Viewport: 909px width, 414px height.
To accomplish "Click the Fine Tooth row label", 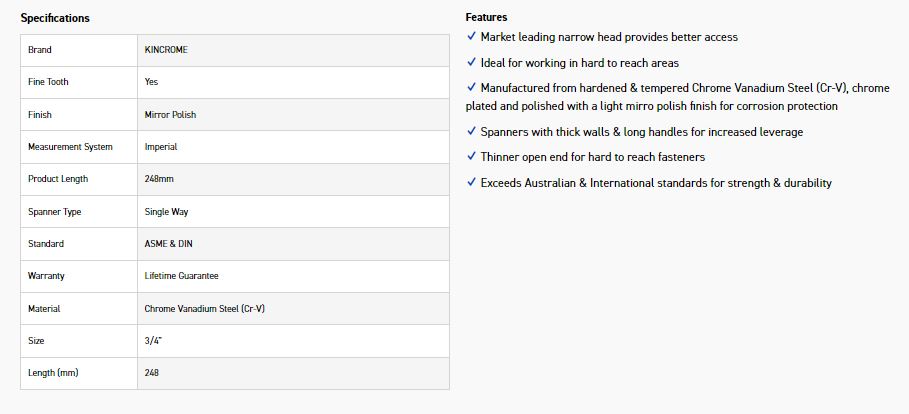I will point(48,82).
